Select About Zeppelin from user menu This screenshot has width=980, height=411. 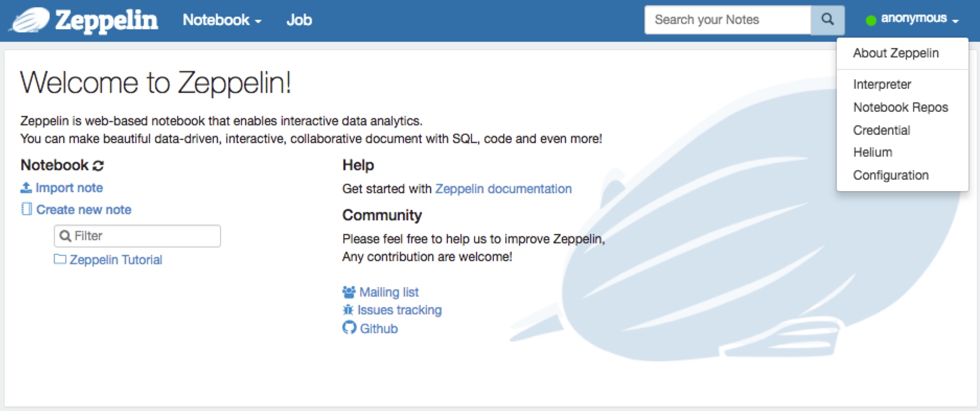[896, 53]
